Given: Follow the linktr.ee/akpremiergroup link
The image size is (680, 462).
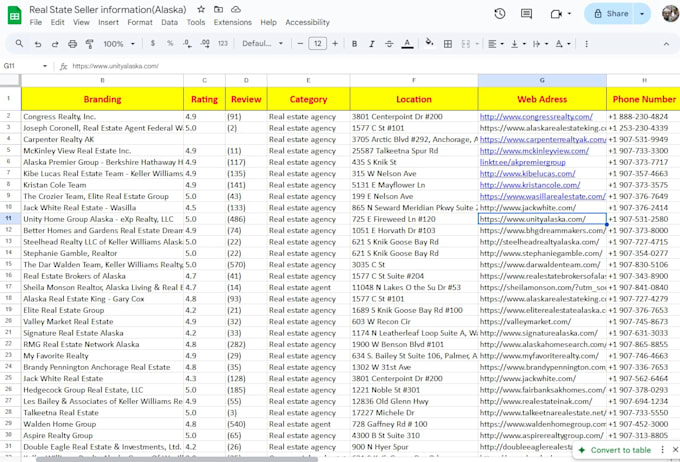Looking at the screenshot, I should click(523, 162).
